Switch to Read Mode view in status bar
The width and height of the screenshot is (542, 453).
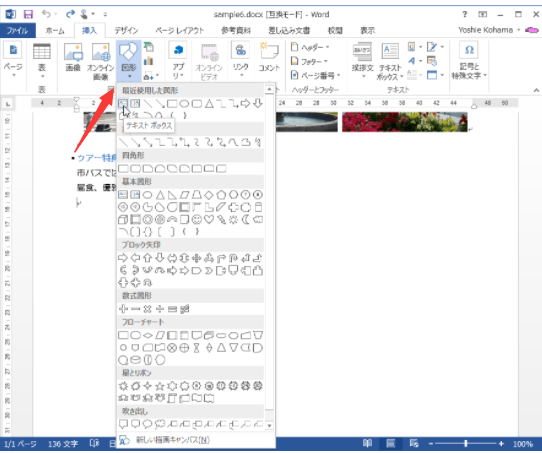pos(367,443)
